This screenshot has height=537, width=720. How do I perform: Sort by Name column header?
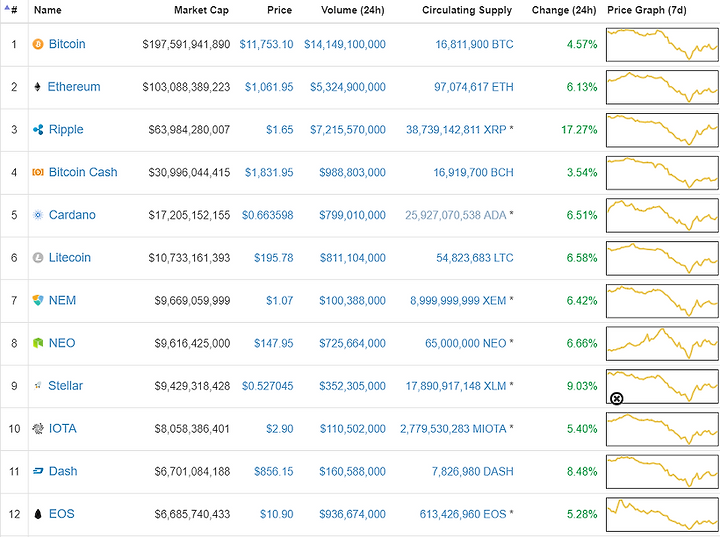[x=48, y=10]
